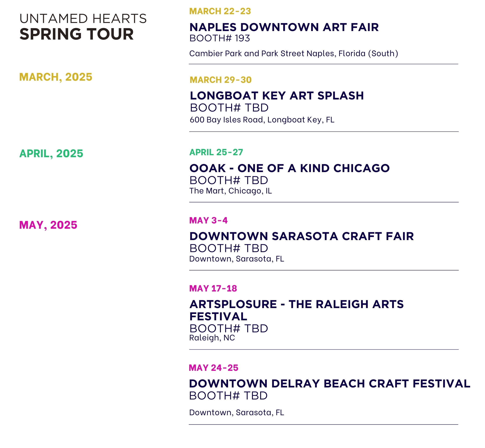Click The Mart, Chicago, IL location

[x=230, y=191]
